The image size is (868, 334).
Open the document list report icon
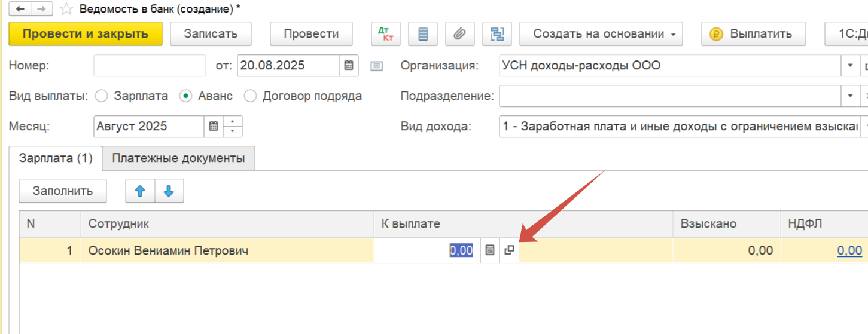[423, 34]
